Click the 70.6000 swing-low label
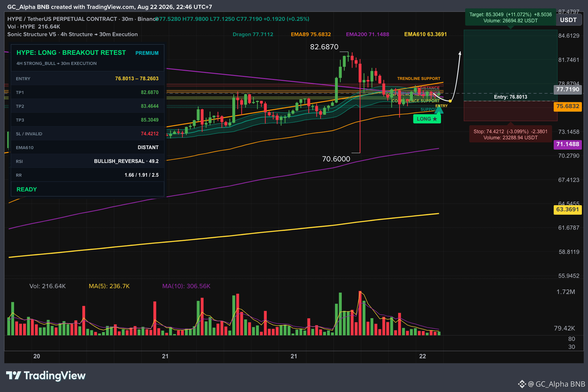 (336, 159)
